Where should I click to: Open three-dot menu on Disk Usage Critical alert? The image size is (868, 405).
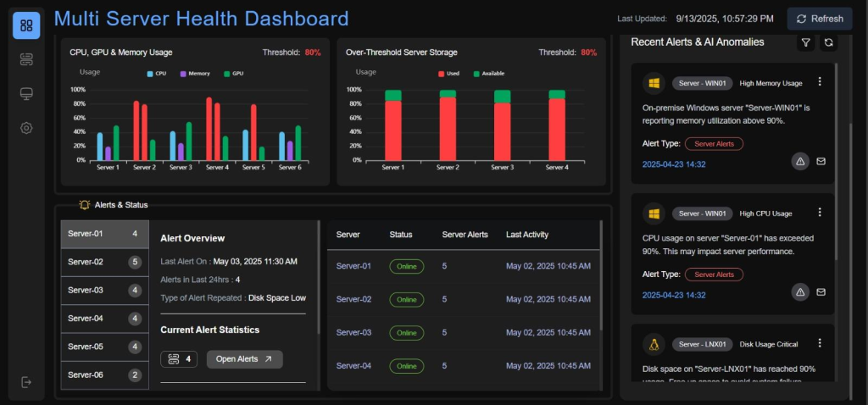(820, 343)
